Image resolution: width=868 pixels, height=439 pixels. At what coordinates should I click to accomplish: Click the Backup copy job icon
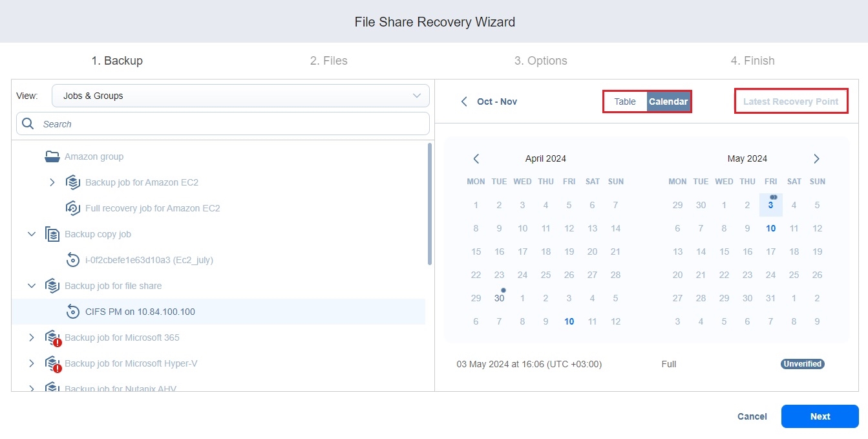tap(52, 234)
